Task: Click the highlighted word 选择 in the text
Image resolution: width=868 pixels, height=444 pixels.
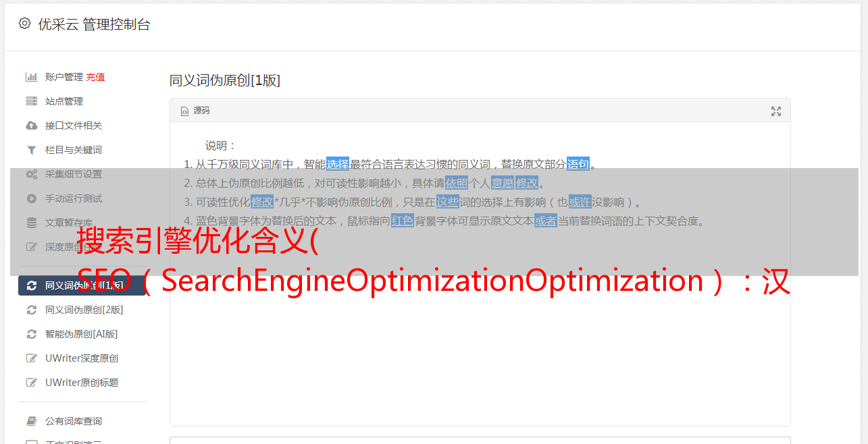Action: click(x=338, y=164)
